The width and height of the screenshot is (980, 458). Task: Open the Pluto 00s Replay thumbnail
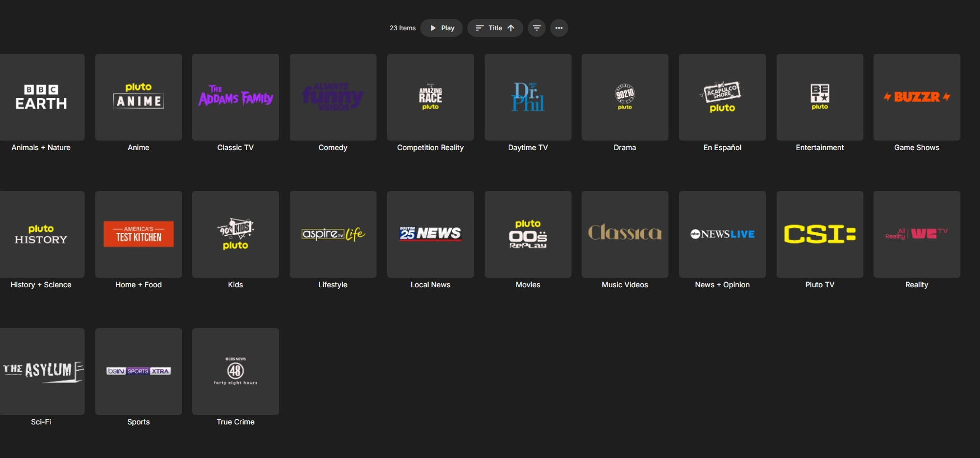click(528, 234)
